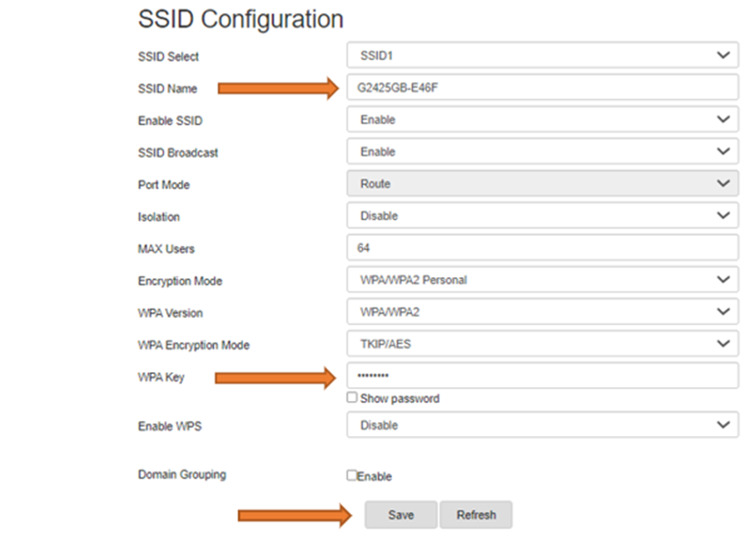Expand the Isolation dropdown

(543, 216)
